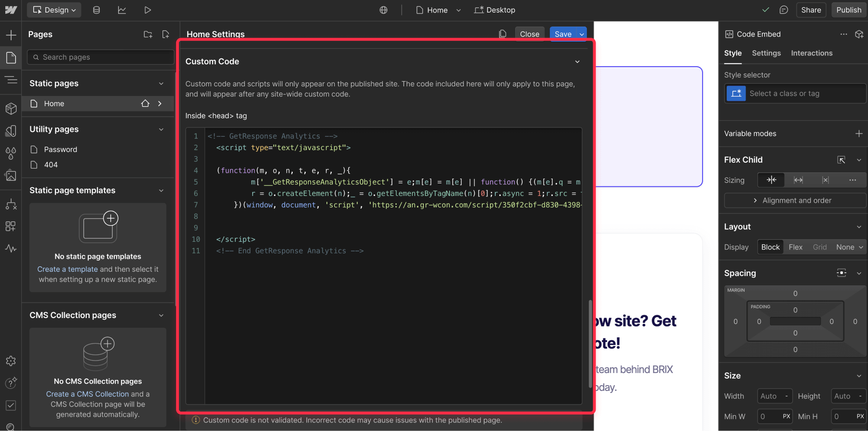Open the Save button dropdown arrow
Image resolution: width=868 pixels, height=431 pixels.
[582, 34]
